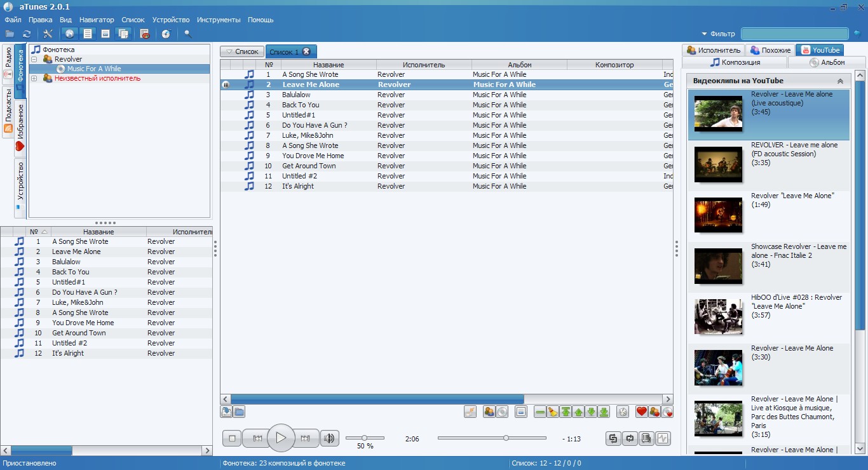Toggle shuffle playback mode button
Image resolution: width=868 pixels, height=470 pixels.
click(613, 438)
